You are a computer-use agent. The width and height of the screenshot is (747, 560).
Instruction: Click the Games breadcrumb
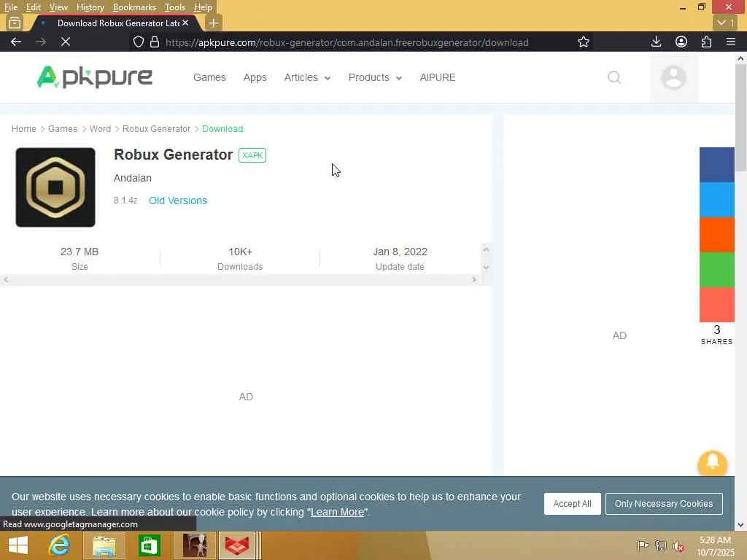pos(63,128)
